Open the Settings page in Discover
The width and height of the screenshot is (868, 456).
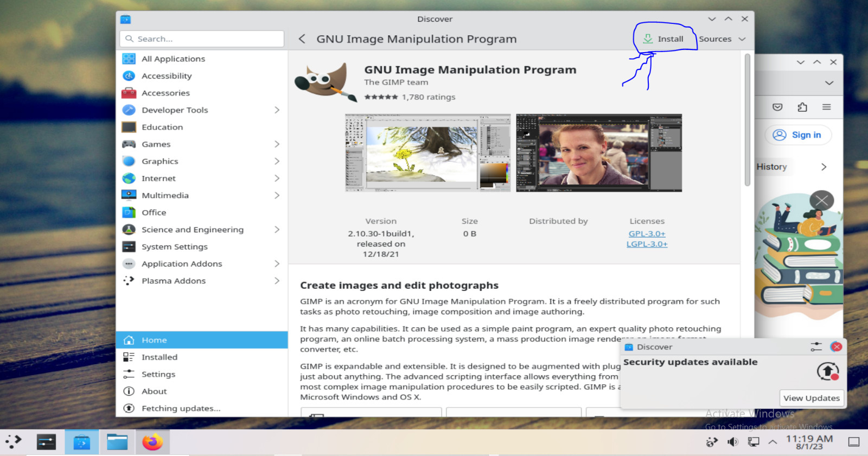coord(202,374)
